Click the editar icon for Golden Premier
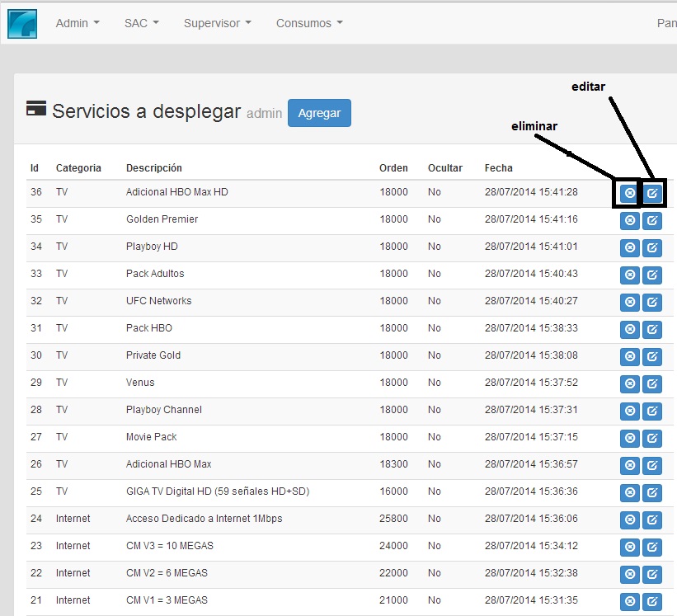This screenshot has height=616, width=677. 652,220
